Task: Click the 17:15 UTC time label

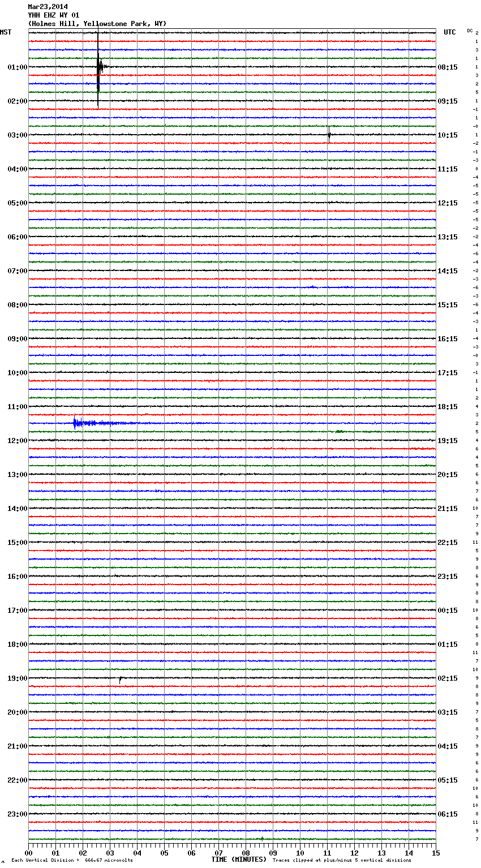Action: click(x=448, y=373)
